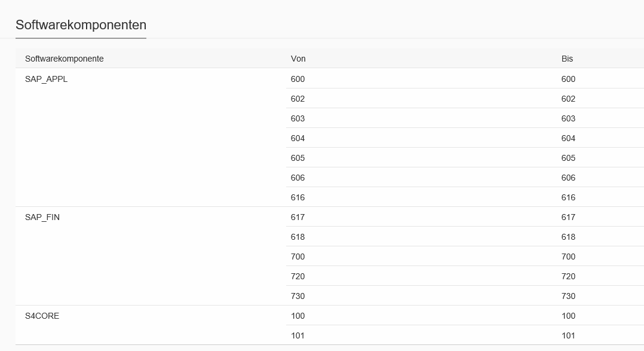
Task: Select the Bis value 617 for SAP_FIN
Action: pos(568,217)
